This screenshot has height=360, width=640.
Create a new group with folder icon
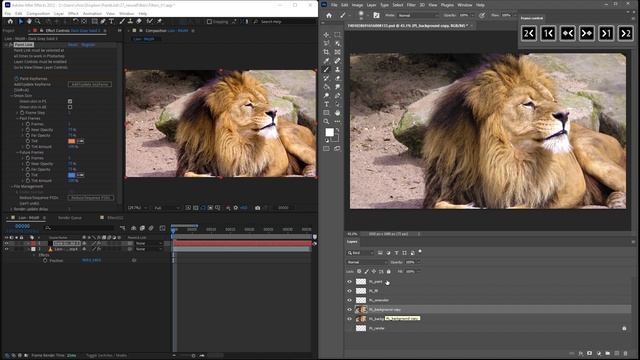pyautogui.click(x=608, y=353)
